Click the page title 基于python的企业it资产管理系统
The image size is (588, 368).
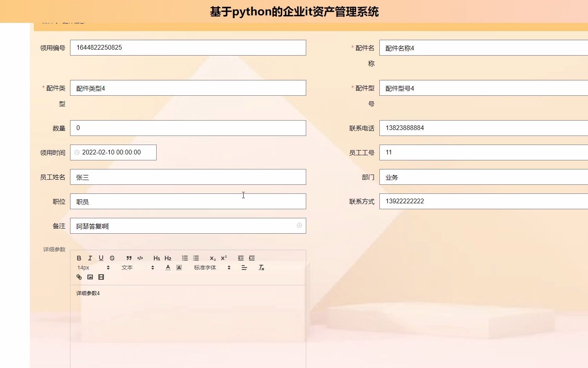point(294,12)
